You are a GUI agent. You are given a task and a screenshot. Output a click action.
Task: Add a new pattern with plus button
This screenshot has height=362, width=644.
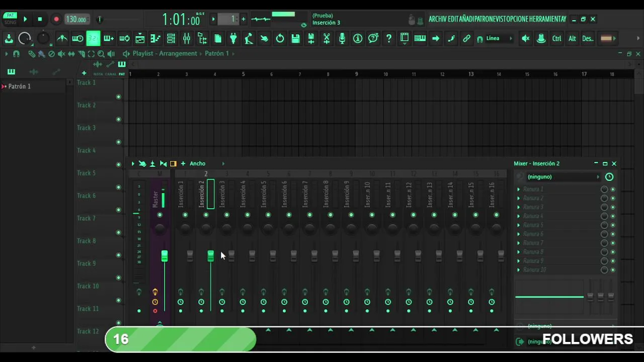pos(244,19)
